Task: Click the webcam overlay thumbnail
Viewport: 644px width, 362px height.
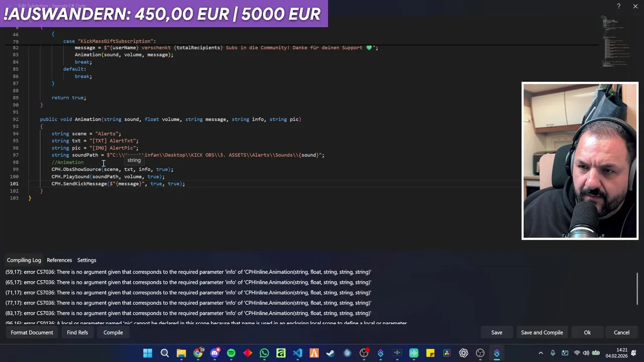Action: tap(580, 161)
